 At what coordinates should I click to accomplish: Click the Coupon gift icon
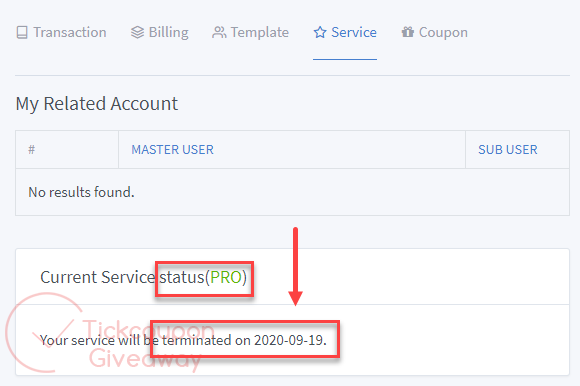408,32
